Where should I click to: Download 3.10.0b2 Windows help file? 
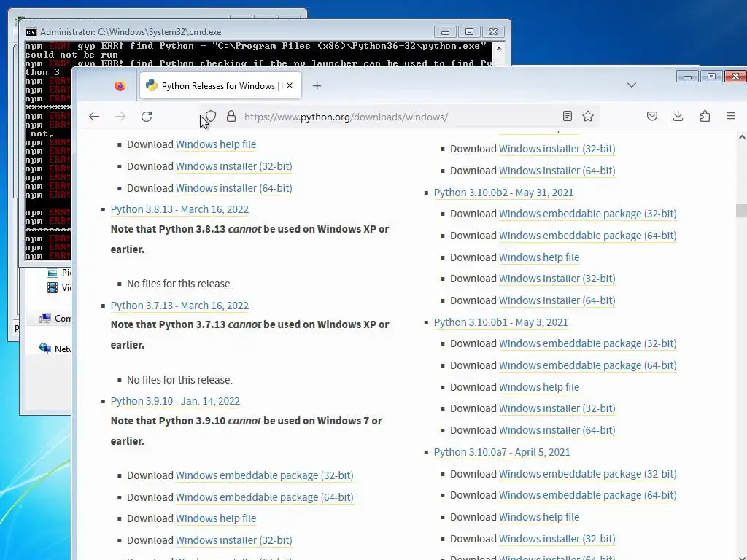pyautogui.click(x=539, y=257)
